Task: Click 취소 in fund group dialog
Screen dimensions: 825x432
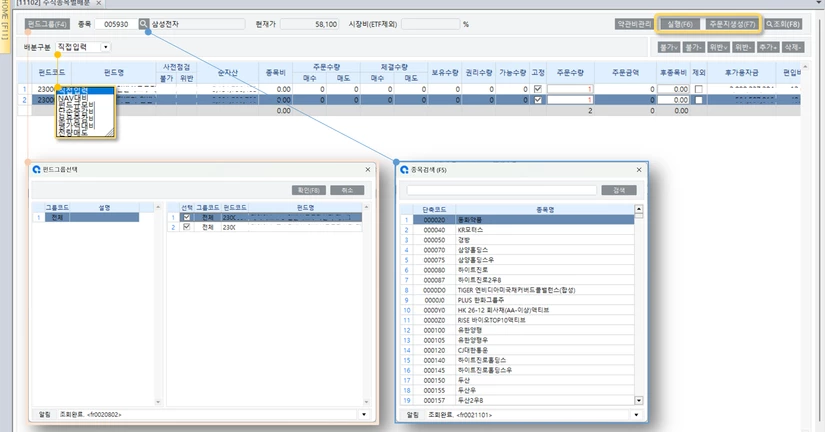Action: [x=347, y=190]
